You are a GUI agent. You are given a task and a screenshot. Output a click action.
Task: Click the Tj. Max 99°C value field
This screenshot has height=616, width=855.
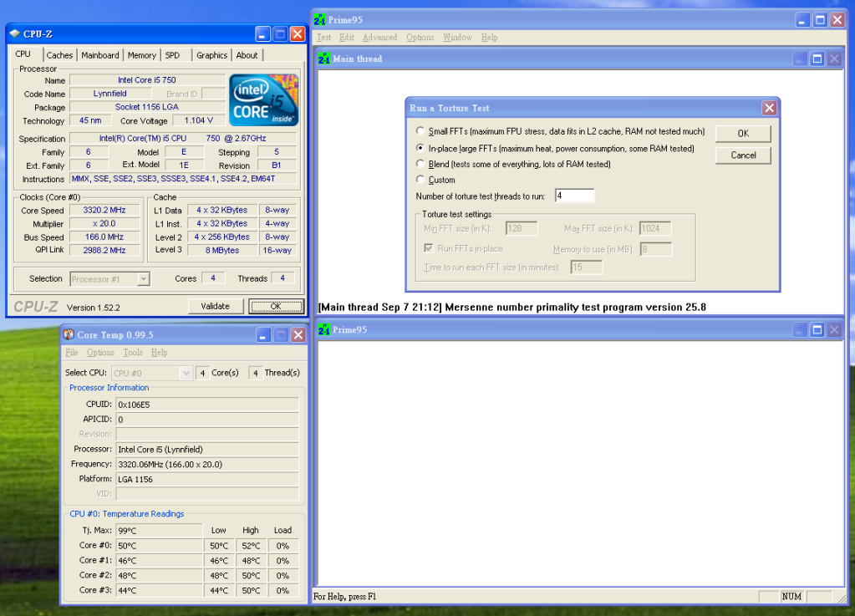point(160,531)
